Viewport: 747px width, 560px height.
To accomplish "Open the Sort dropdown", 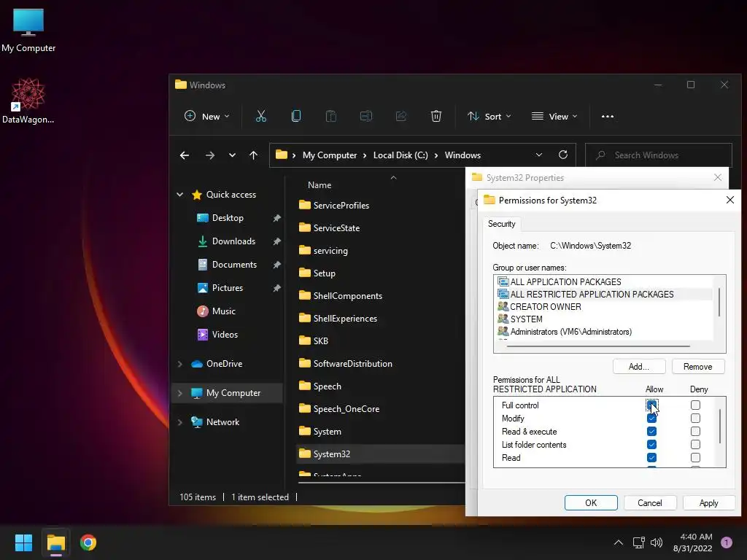I will 489,116.
